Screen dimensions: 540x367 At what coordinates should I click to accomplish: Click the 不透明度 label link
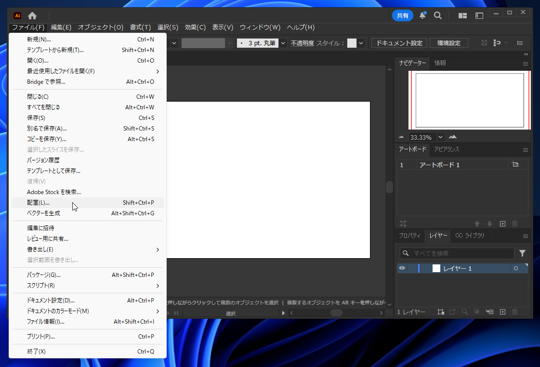[302, 43]
